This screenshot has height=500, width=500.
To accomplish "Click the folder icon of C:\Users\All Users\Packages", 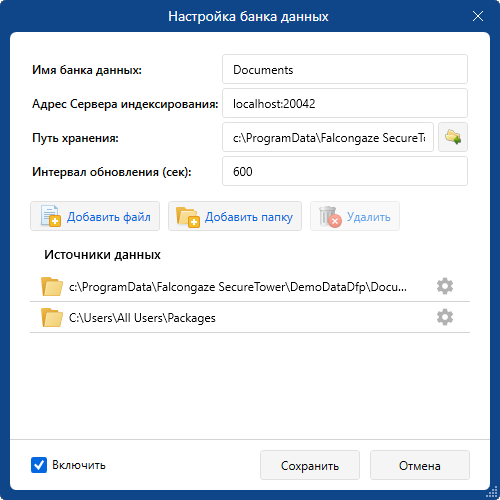I will (52, 317).
